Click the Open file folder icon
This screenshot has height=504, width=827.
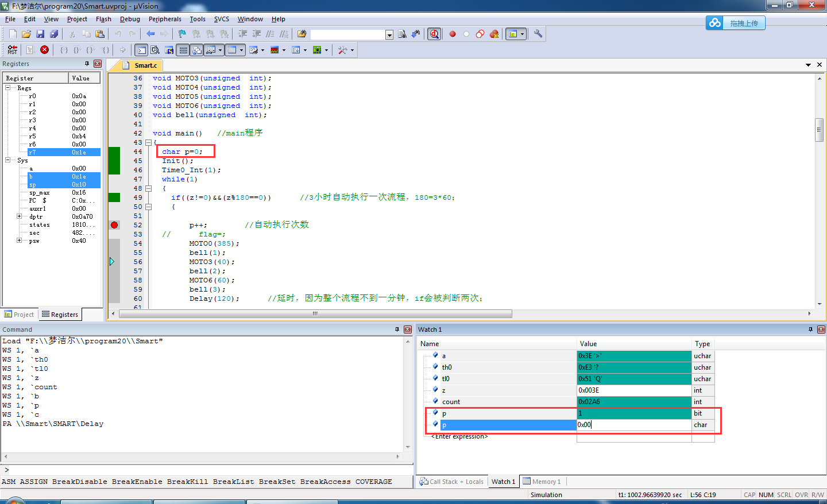(x=26, y=34)
